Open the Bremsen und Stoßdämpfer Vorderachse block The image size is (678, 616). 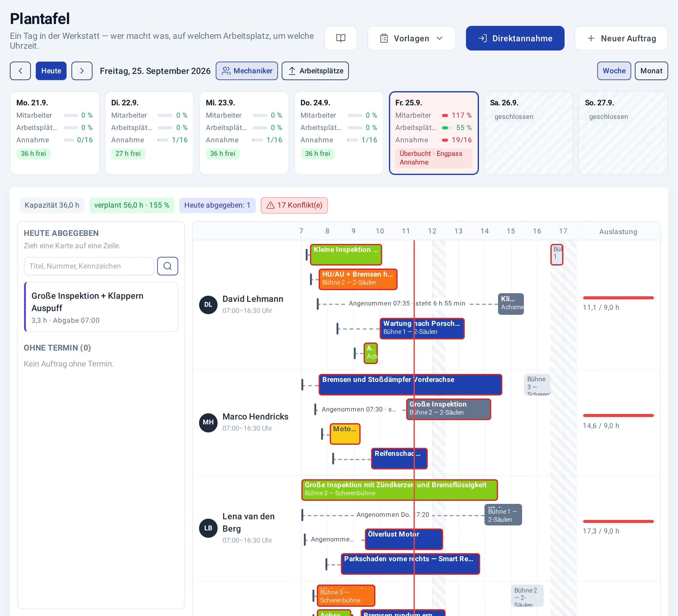click(410, 384)
